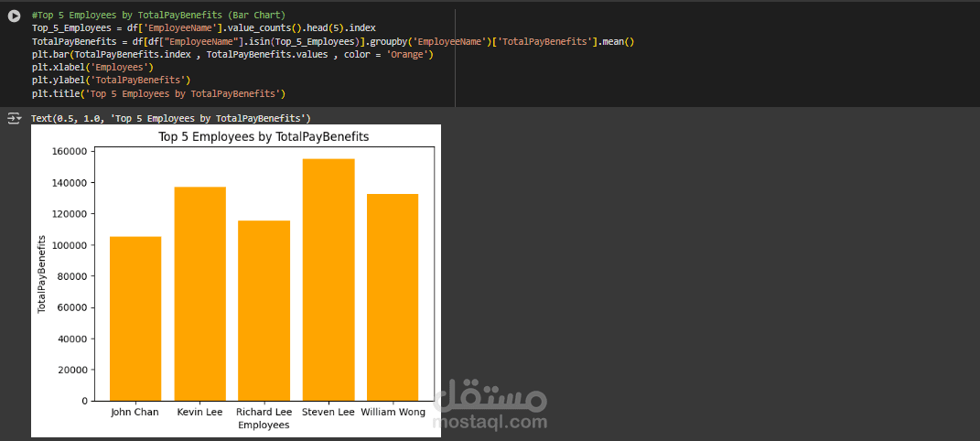Click the William Wong bar

pyautogui.click(x=393, y=297)
